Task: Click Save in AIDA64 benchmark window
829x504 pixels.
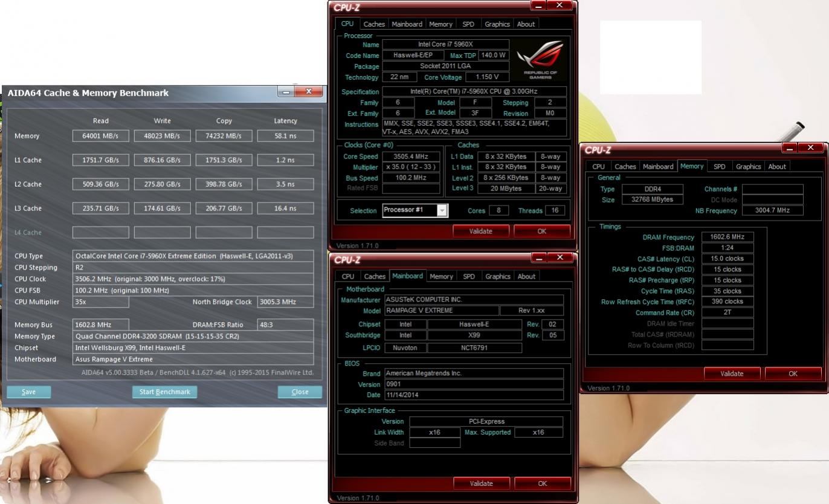Action: (x=28, y=392)
